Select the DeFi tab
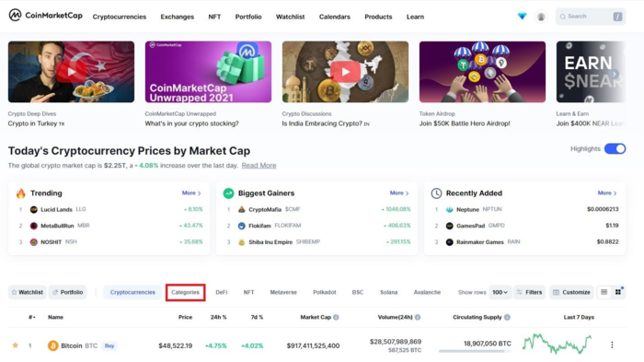 [x=222, y=292]
